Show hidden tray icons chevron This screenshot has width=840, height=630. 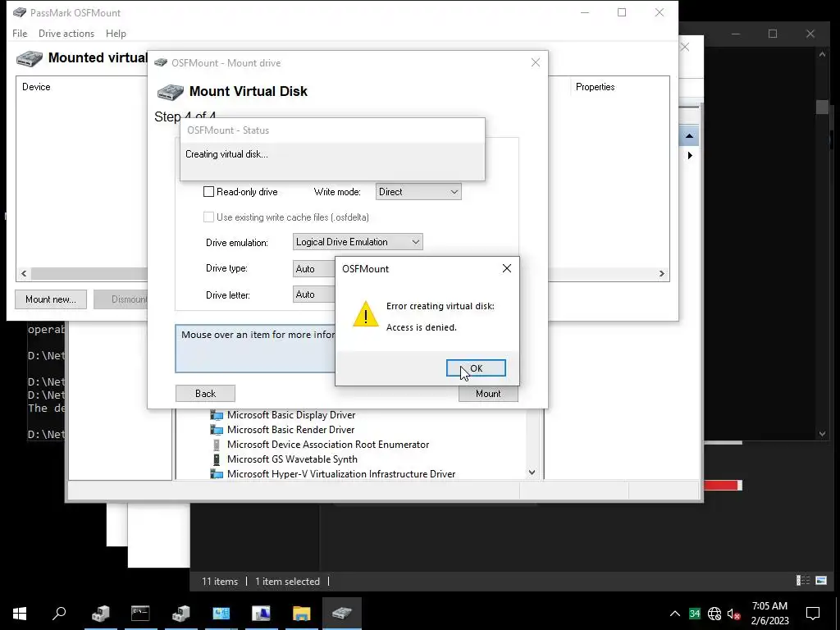pos(675,614)
